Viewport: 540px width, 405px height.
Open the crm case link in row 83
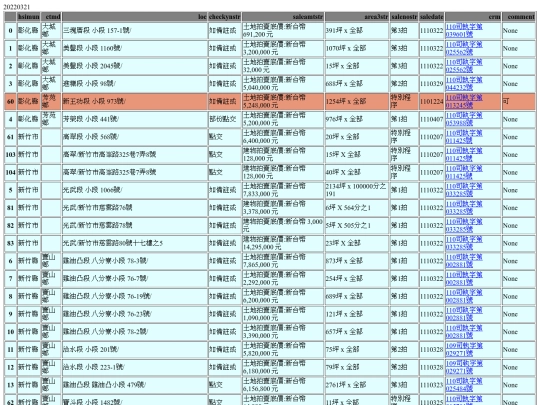click(x=464, y=243)
